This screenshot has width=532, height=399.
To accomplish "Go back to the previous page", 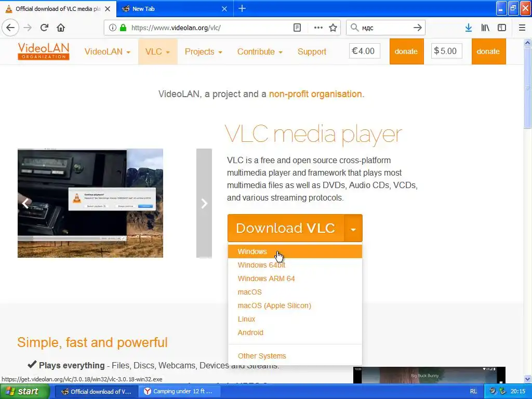I will click(x=10, y=28).
